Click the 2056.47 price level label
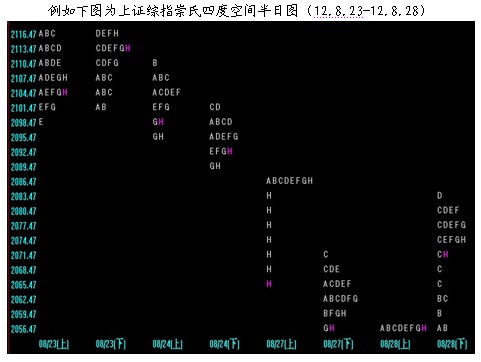The height and width of the screenshot is (362, 481). [23, 329]
